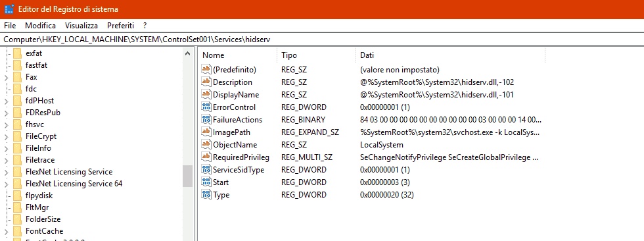This screenshot has width=644, height=241.
Task: Click the registry path address bar
Action: pos(322,40)
